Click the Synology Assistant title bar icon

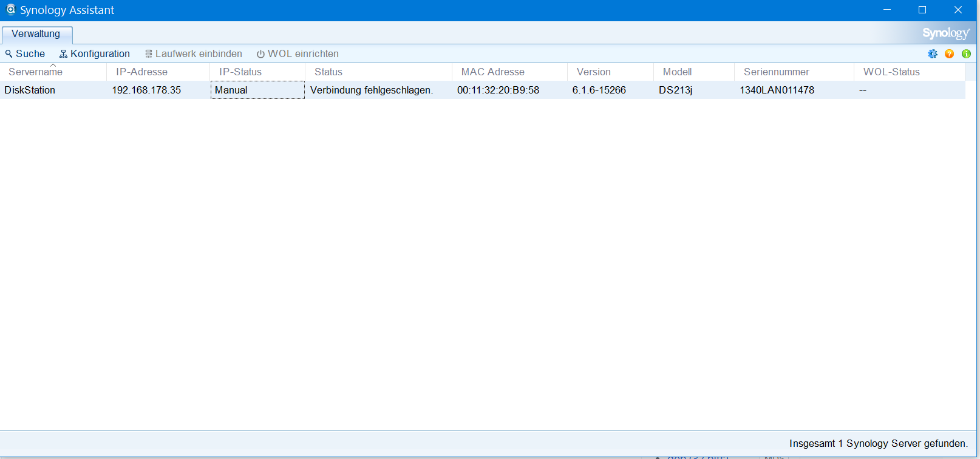[10, 10]
